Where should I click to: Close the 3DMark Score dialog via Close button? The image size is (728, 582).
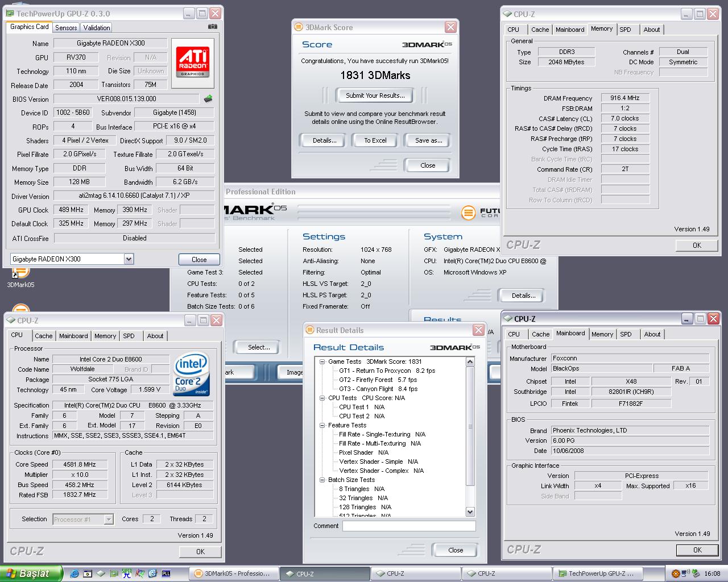tap(428, 165)
